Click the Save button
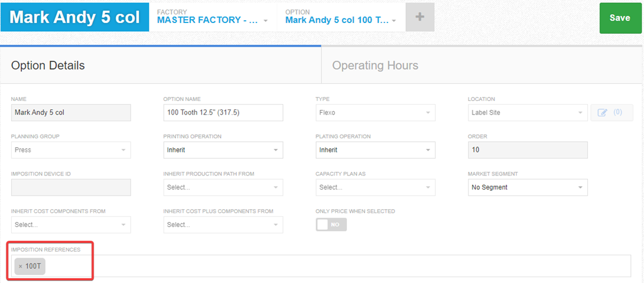The height and width of the screenshot is (283, 644). pos(620,18)
